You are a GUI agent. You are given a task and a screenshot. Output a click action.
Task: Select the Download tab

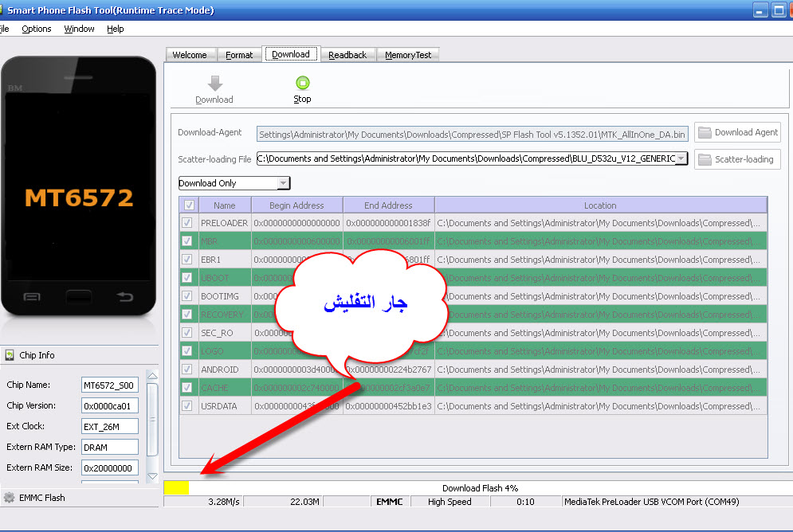pyautogui.click(x=291, y=54)
